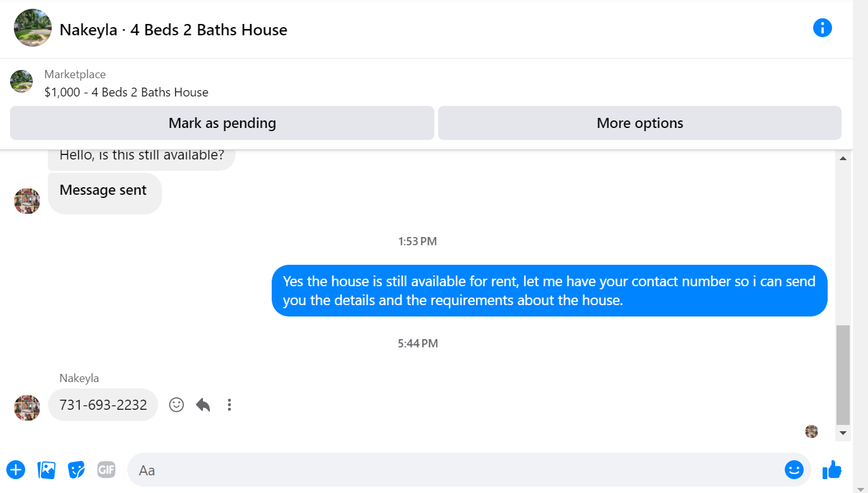Open the GIF picker
Image resolution: width=868 pixels, height=493 pixels.
107,470
